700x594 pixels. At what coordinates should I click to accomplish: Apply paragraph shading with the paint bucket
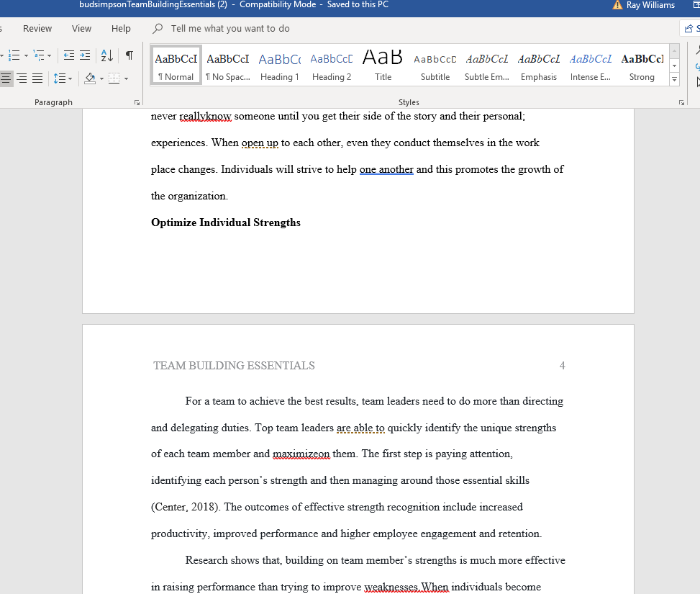90,78
